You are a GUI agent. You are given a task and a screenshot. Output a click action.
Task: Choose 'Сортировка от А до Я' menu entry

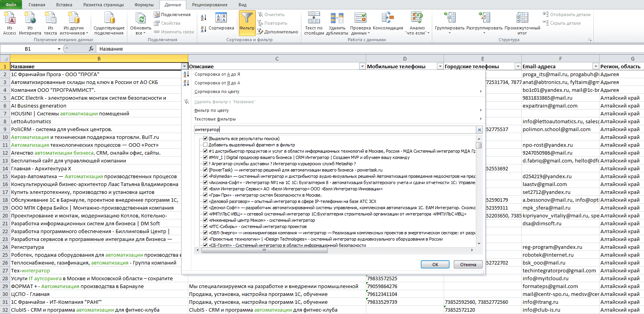click(x=217, y=74)
